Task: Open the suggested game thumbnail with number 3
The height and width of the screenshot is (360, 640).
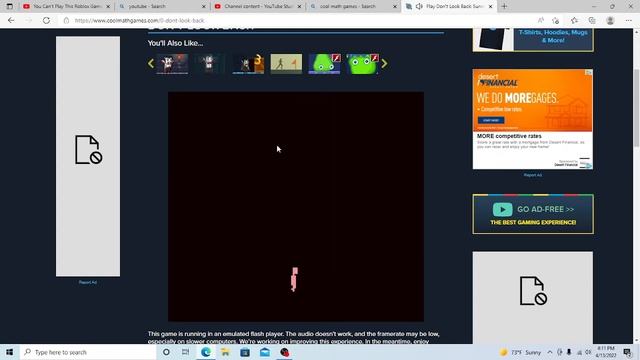Action: click(248, 64)
